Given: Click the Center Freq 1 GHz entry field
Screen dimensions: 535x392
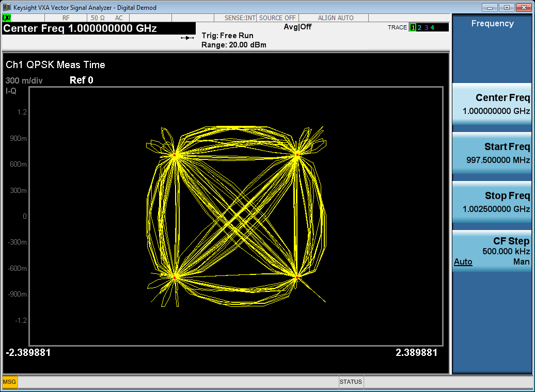Looking at the screenshot, I should click(x=80, y=29).
